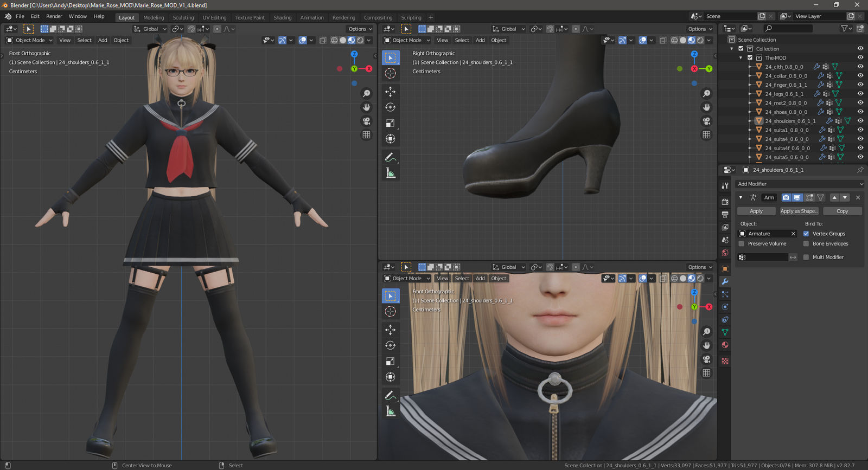Open Modifier properties wrench tab
Screen dimensions: 868x470
click(725, 282)
